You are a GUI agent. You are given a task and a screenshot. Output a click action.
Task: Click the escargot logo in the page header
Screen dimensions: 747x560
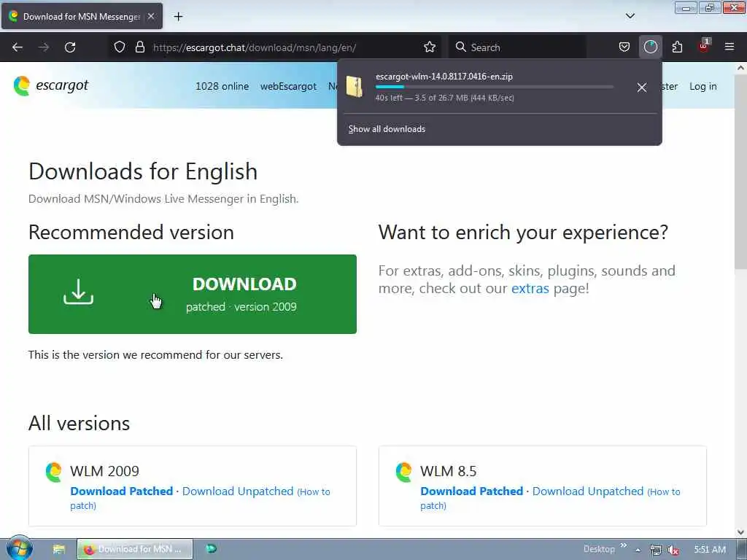pyautogui.click(x=51, y=86)
